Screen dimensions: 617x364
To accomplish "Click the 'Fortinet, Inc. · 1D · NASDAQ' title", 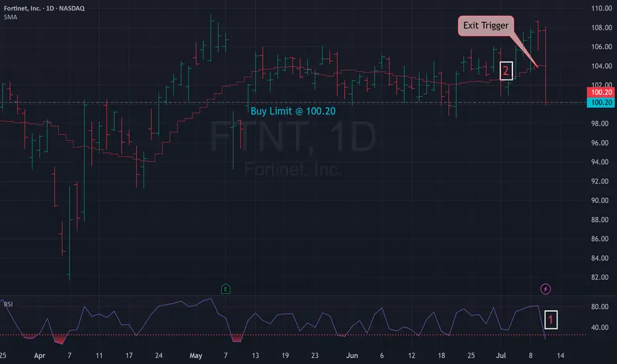I will (44, 8).
